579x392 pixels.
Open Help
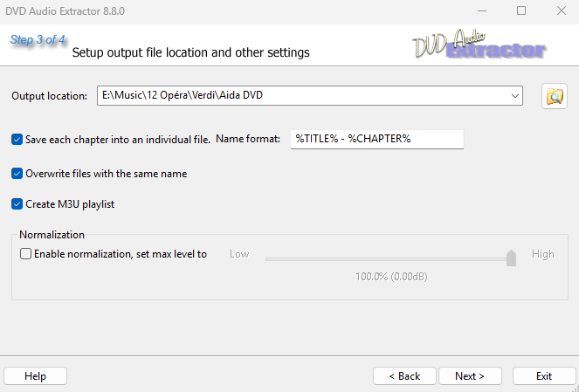click(36, 376)
